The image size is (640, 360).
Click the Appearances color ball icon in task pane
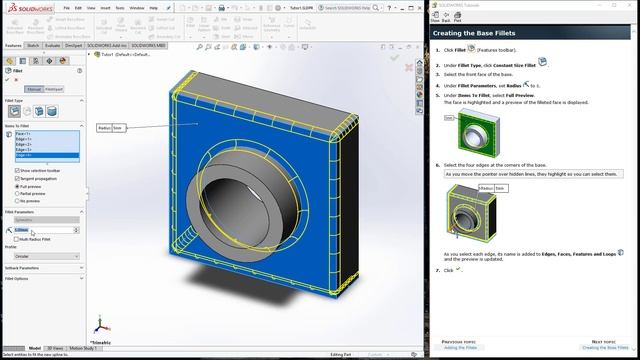(419, 95)
